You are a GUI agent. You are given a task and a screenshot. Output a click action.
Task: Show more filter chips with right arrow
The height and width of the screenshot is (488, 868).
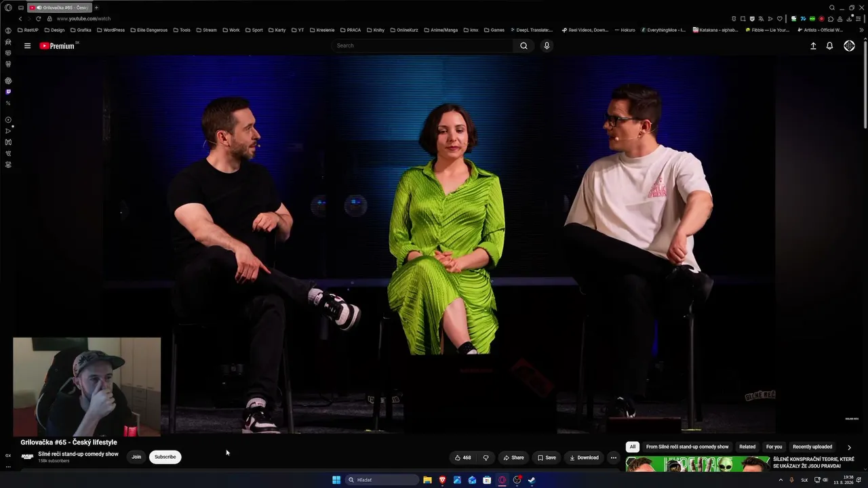[849, 447]
